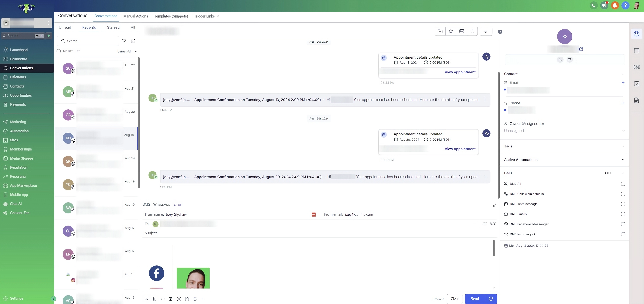Screen dimensions: 644x304
Task: Click the Send button
Action: pos(475,299)
